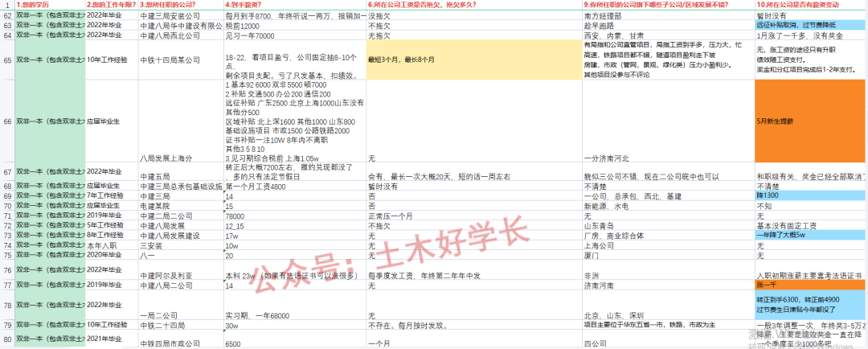Screen dimensions: 868x349
Task: Click the cell "厦门"
Action: tap(669, 256)
